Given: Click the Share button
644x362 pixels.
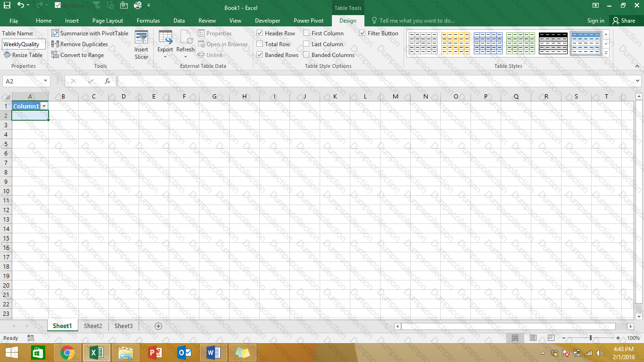Looking at the screenshot, I should click(x=623, y=21).
